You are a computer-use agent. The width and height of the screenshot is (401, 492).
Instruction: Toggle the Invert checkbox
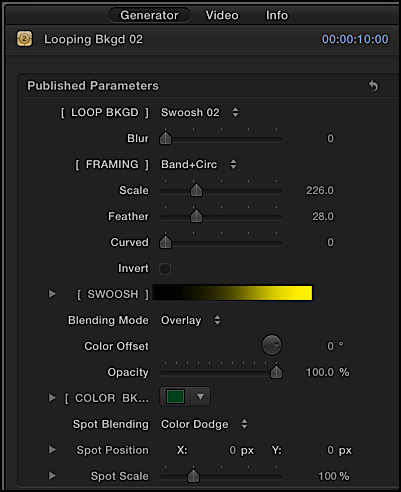coord(165,269)
